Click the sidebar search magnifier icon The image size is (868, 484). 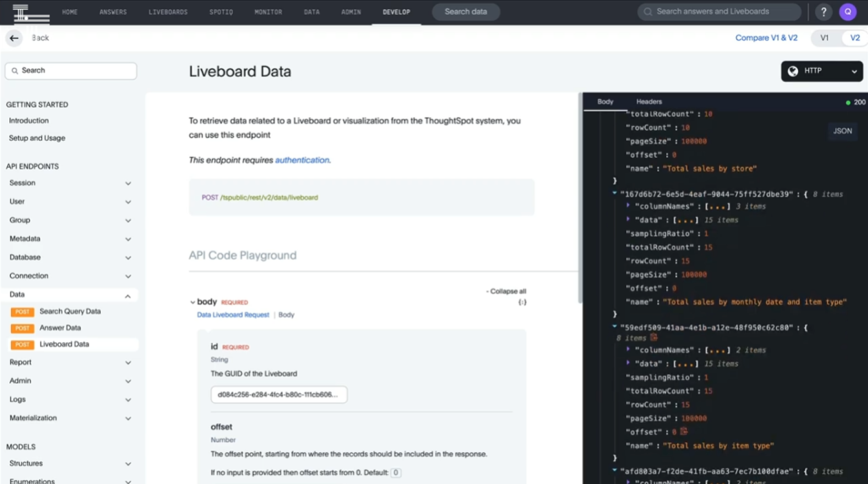[x=15, y=70]
